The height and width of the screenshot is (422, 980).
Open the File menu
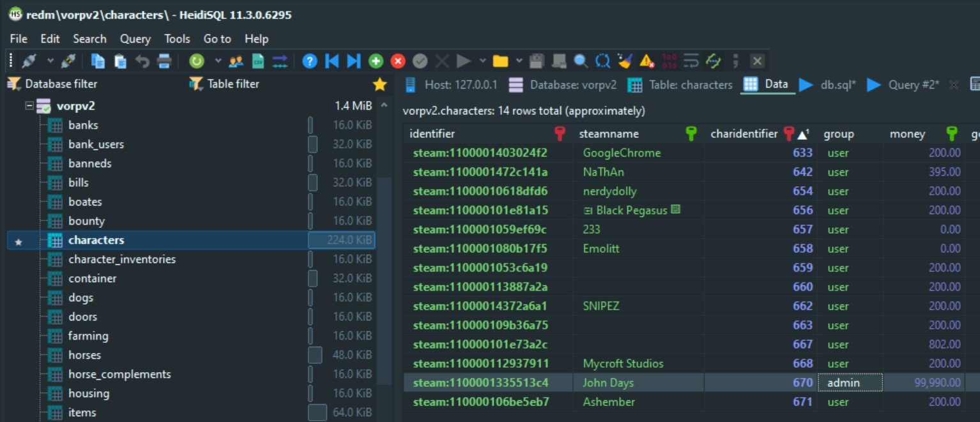[19, 39]
